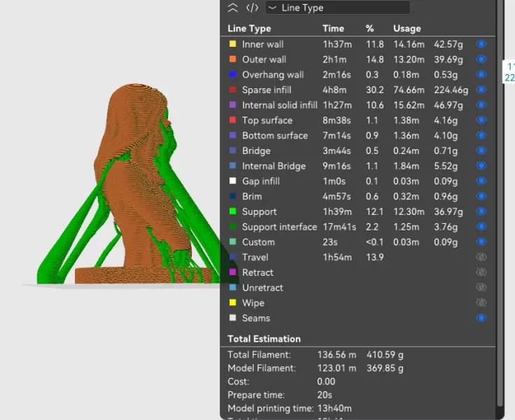Click the G-code view code brackets icon
Screen dimensions: 515x420
click(x=252, y=8)
